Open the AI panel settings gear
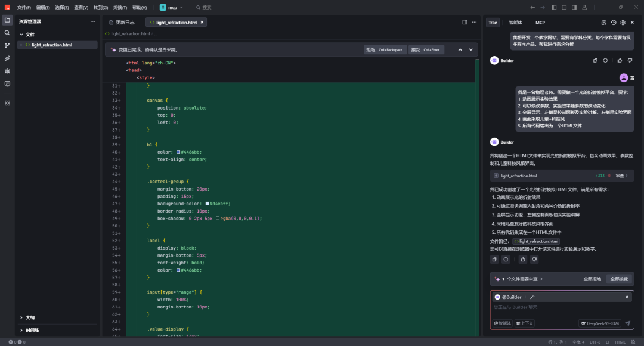Screen dimensions: 644x346 click(623, 23)
